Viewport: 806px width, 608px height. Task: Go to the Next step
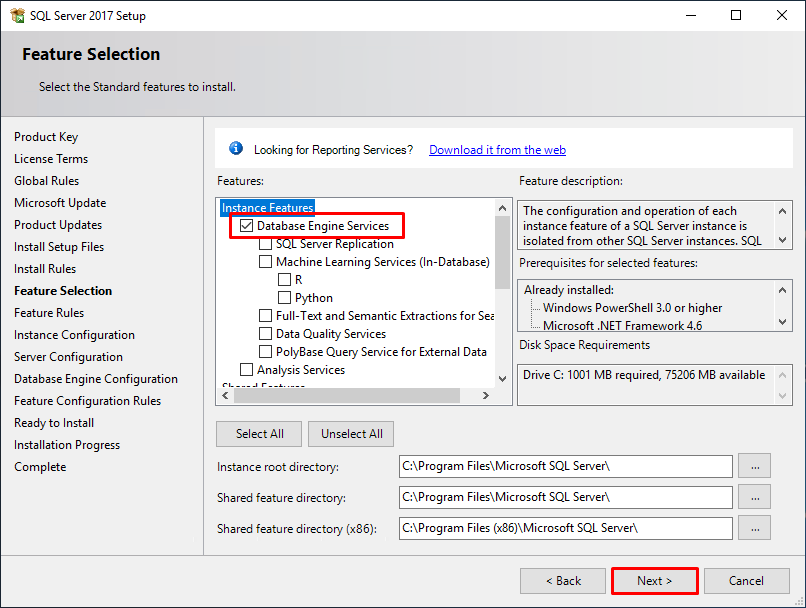coord(654,581)
